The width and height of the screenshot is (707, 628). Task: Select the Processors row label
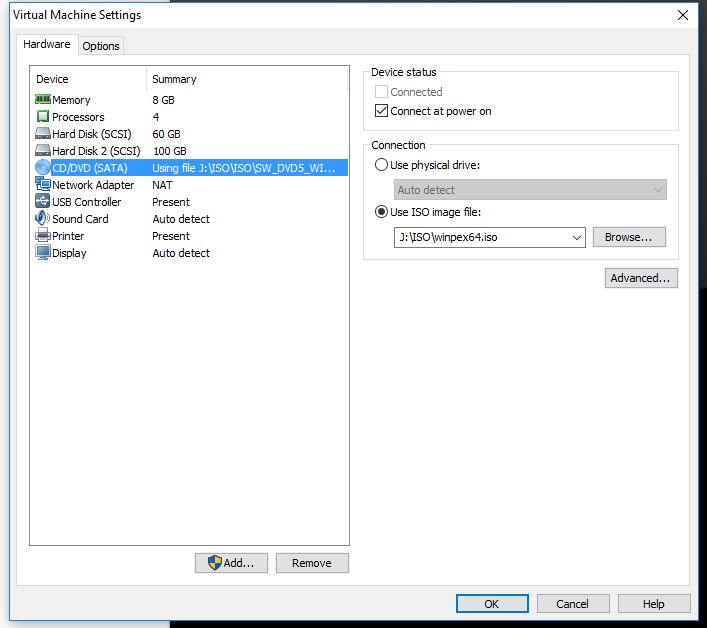[78, 117]
